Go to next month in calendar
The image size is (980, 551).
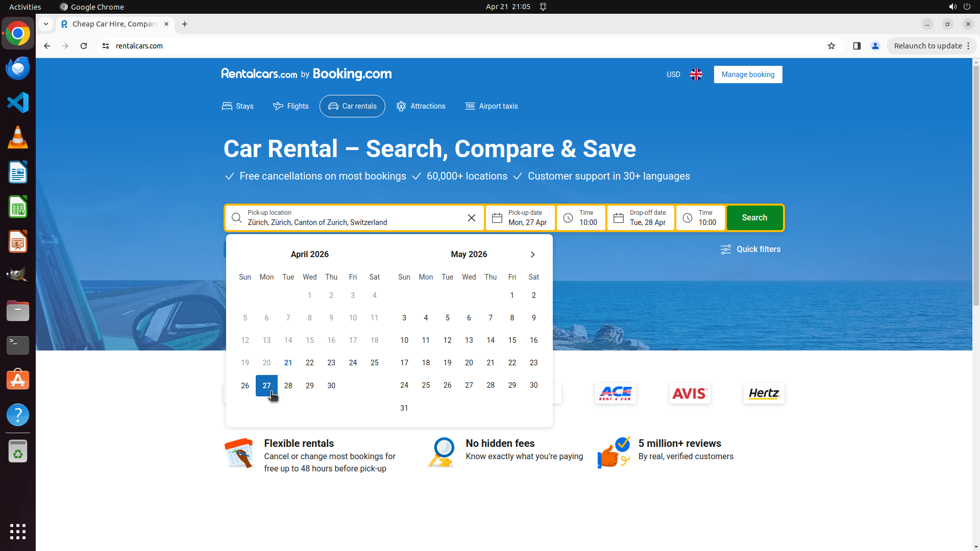point(532,255)
